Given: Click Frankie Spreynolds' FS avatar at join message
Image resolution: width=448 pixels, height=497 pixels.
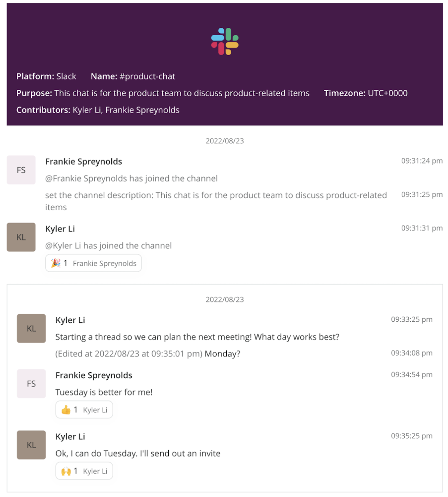Looking at the screenshot, I should [21, 170].
